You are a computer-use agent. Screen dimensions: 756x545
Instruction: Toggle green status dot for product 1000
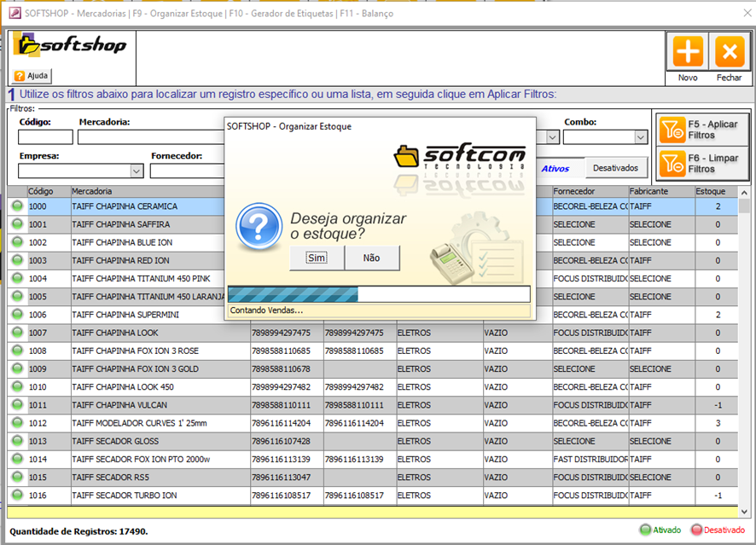tap(17, 206)
